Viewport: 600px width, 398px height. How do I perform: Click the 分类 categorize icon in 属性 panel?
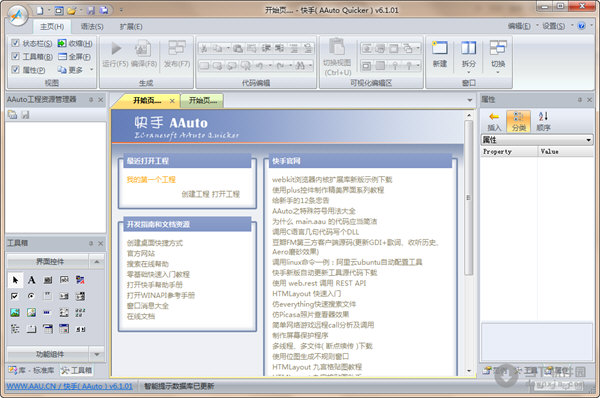(518, 117)
